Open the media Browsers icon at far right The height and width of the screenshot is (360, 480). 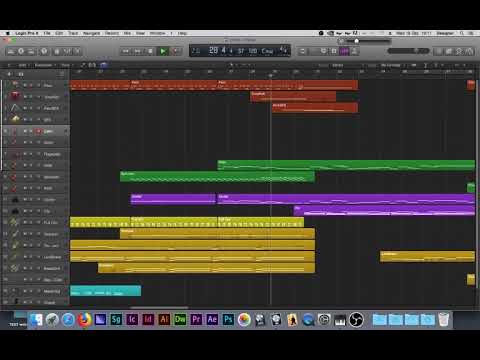469,51
